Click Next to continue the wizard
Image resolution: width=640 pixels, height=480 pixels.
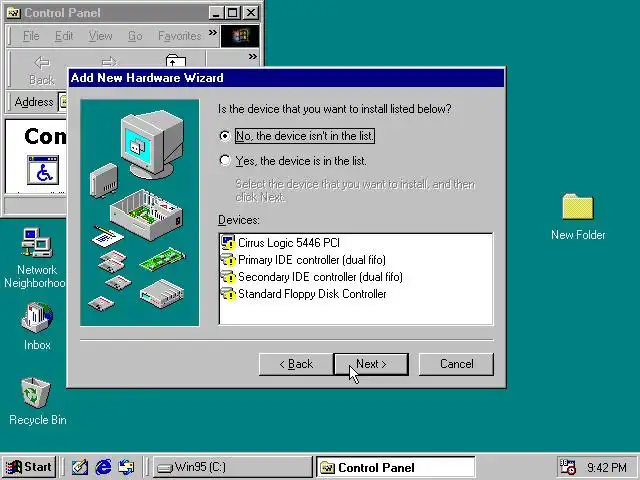pyautogui.click(x=371, y=364)
